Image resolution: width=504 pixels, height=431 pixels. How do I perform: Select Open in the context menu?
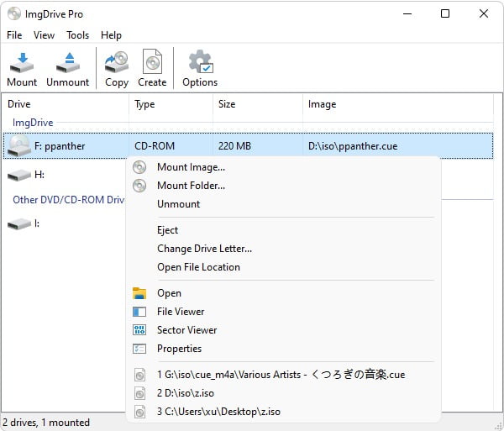tap(283, 293)
